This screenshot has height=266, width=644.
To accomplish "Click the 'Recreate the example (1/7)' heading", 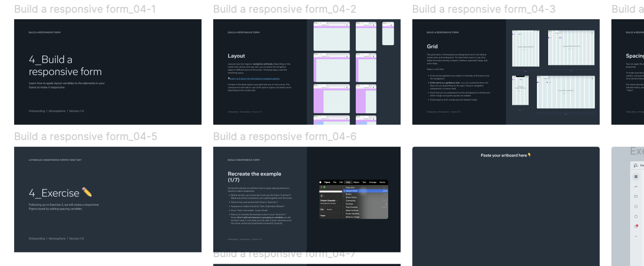I will [254, 177].
